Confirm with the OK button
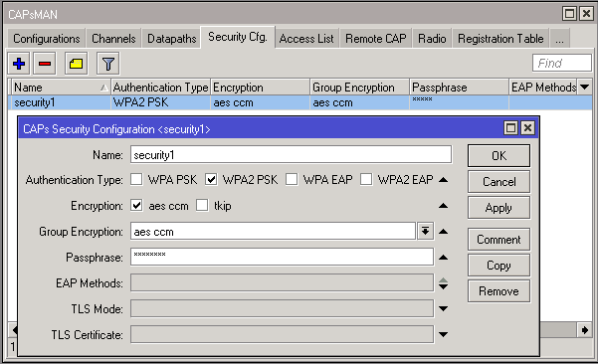The height and width of the screenshot is (364, 598). click(498, 155)
